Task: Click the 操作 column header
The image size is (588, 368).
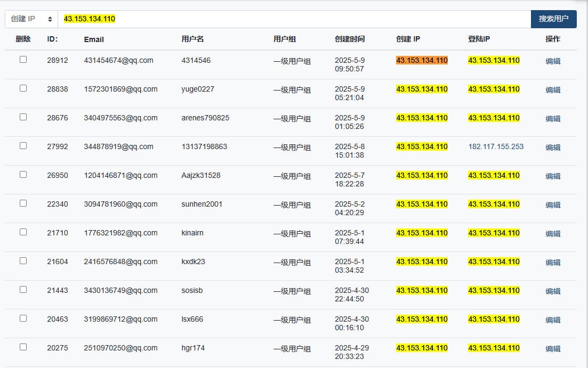Action: click(x=553, y=39)
